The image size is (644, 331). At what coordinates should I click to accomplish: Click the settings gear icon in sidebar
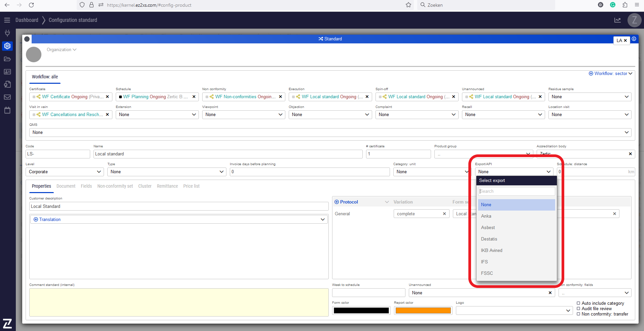[7, 46]
